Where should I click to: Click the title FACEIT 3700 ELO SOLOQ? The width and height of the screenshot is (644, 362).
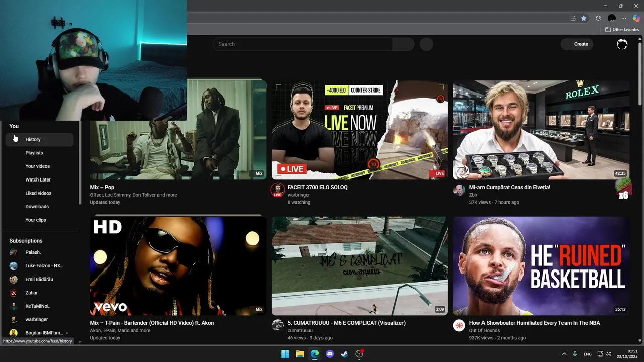click(317, 187)
